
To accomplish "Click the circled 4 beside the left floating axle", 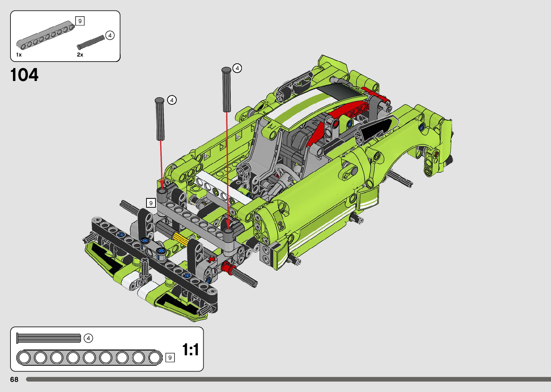I will click(172, 100).
